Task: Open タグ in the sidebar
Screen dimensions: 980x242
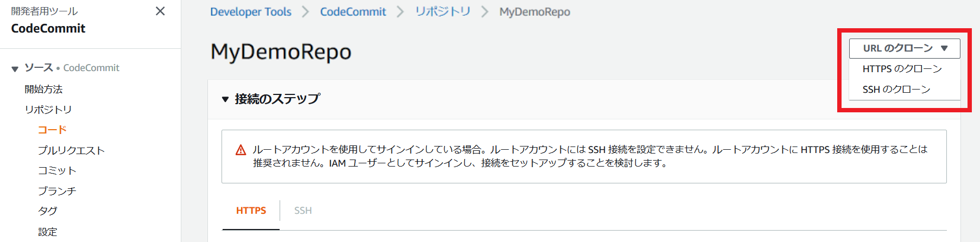Action: tap(48, 211)
